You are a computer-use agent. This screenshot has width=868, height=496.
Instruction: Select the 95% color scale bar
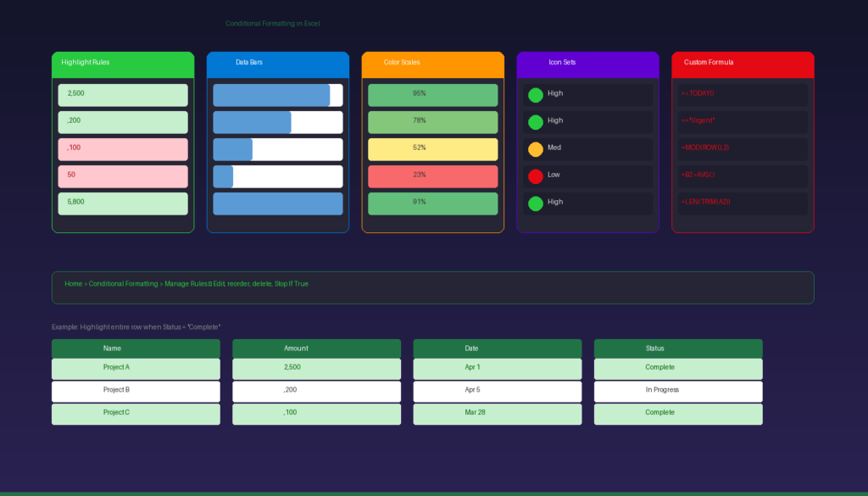click(432, 95)
